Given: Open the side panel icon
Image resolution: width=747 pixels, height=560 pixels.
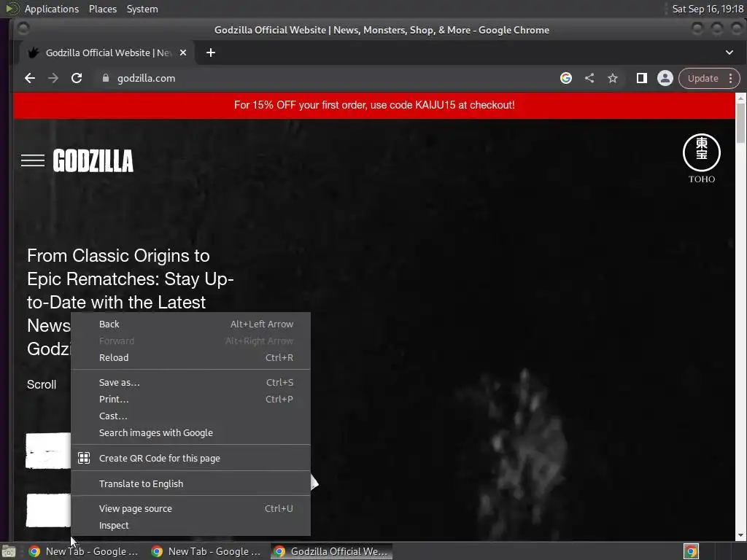Looking at the screenshot, I should coord(642,78).
